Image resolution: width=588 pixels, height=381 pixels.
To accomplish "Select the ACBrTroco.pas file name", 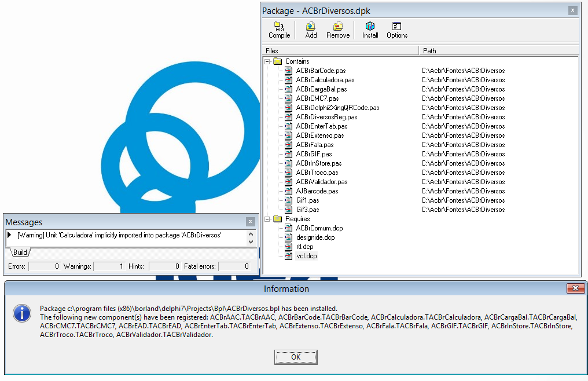I will coord(317,173).
